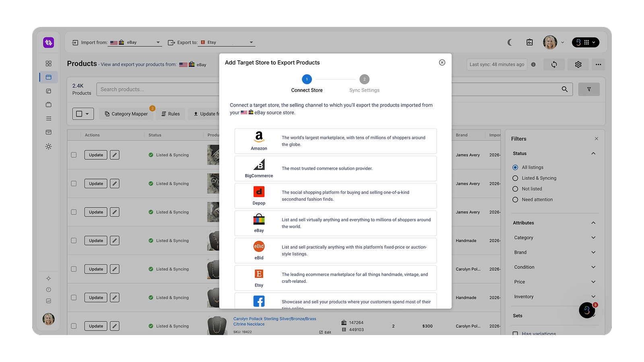This screenshot has height=362, width=644.
Task: Click the Status column header
Action: 155,135
